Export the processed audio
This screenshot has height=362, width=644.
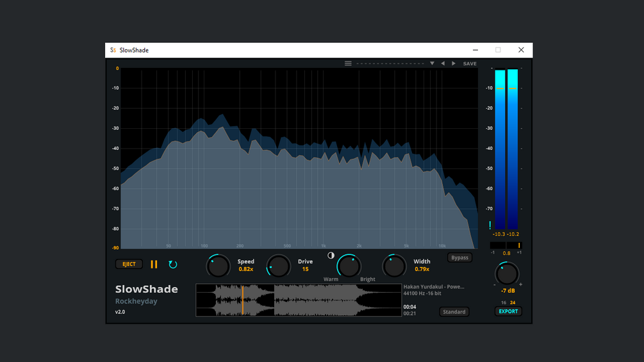coord(508,311)
